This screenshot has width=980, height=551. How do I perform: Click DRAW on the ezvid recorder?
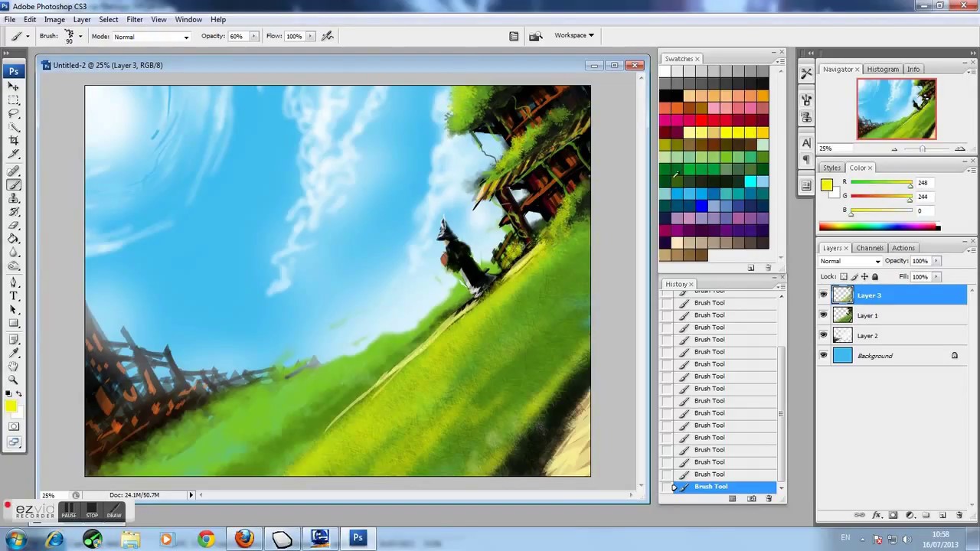tap(114, 510)
